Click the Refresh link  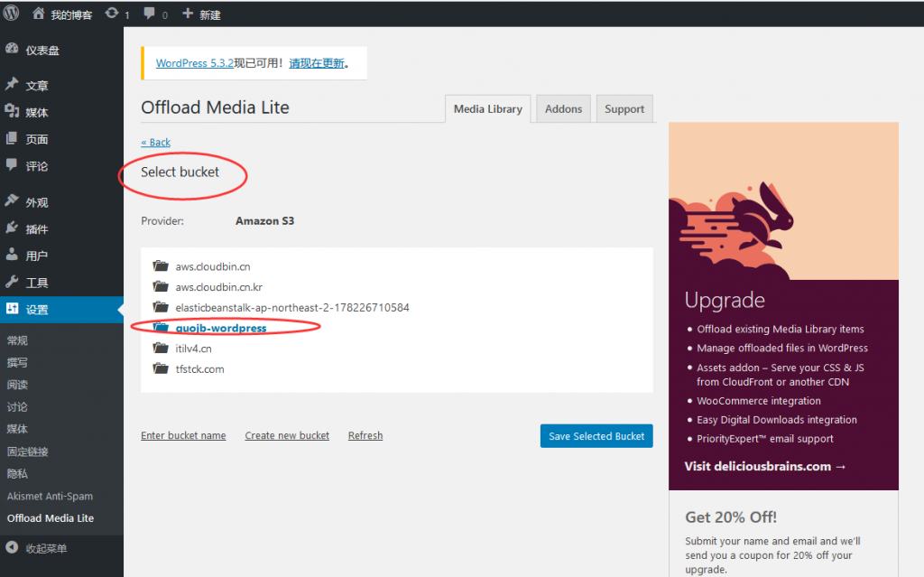(x=365, y=435)
